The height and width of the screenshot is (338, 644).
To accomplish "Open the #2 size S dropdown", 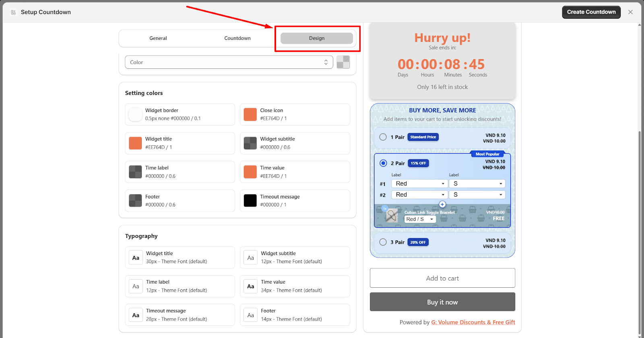I will [477, 194].
